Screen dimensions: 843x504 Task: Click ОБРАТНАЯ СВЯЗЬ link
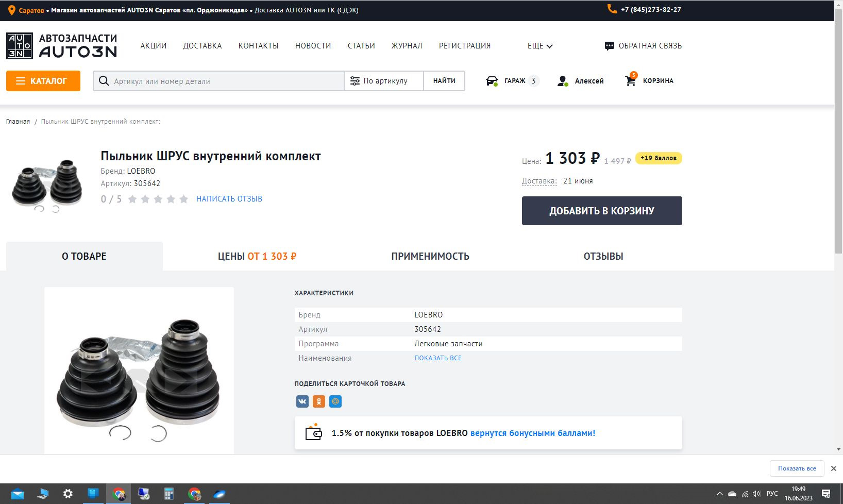(650, 46)
